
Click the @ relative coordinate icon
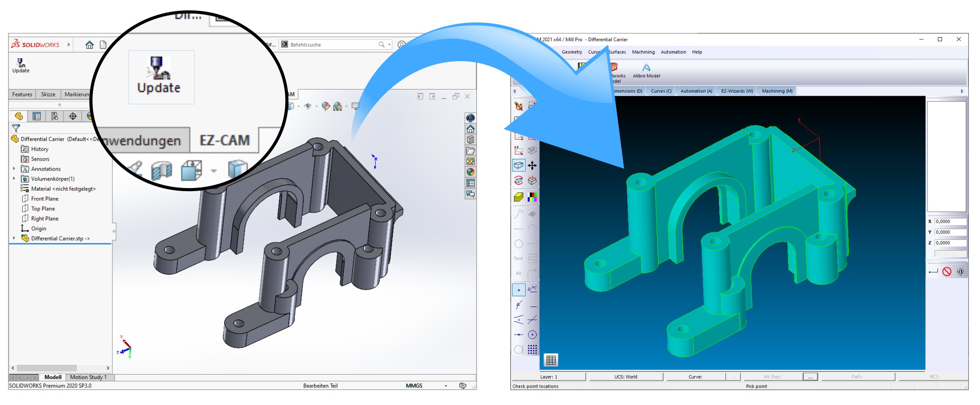(960, 272)
